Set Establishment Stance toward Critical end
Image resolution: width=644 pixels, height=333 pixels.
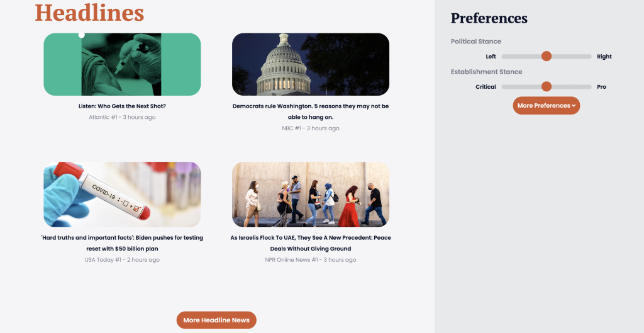(505, 87)
